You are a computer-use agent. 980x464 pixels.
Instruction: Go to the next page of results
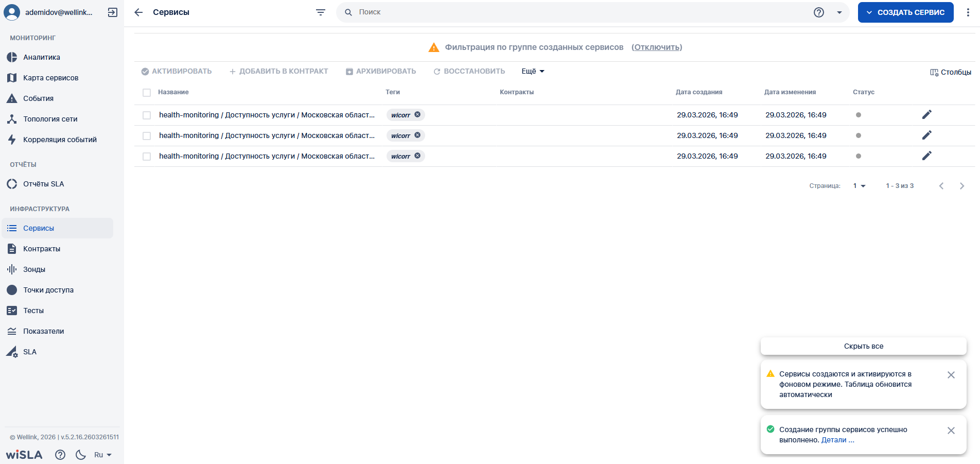[x=962, y=186]
